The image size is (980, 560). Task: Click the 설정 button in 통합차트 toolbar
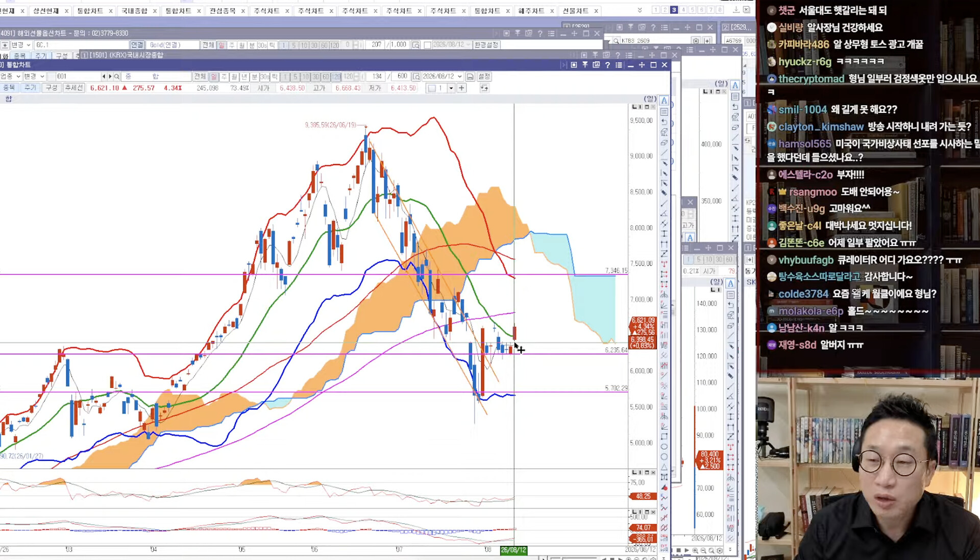pyautogui.click(x=484, y=77)
